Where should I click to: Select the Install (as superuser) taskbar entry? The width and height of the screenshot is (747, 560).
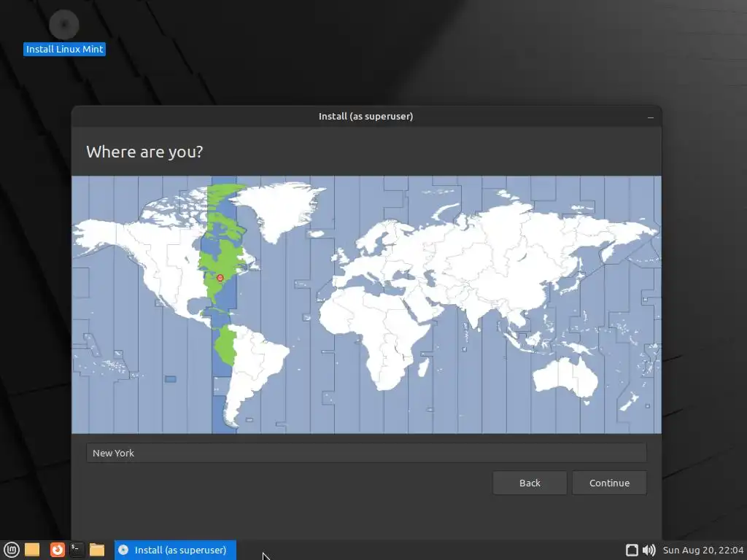[x=175, y=550]
